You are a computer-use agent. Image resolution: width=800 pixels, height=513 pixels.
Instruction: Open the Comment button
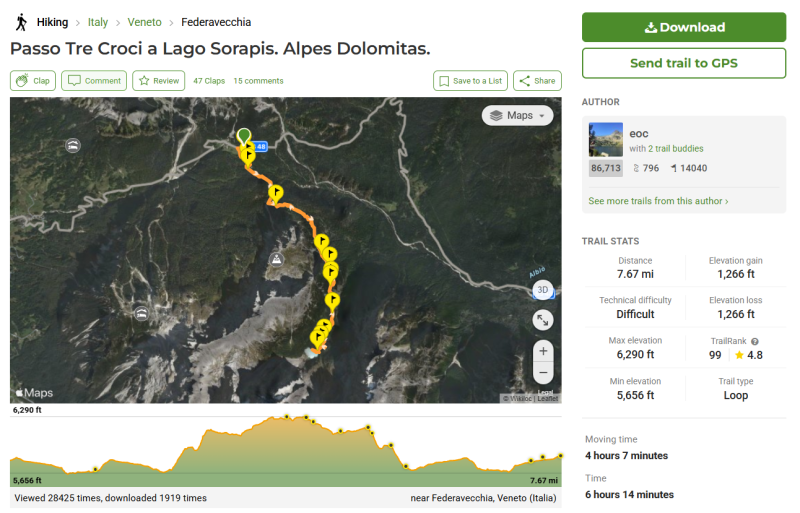point(94,81)
